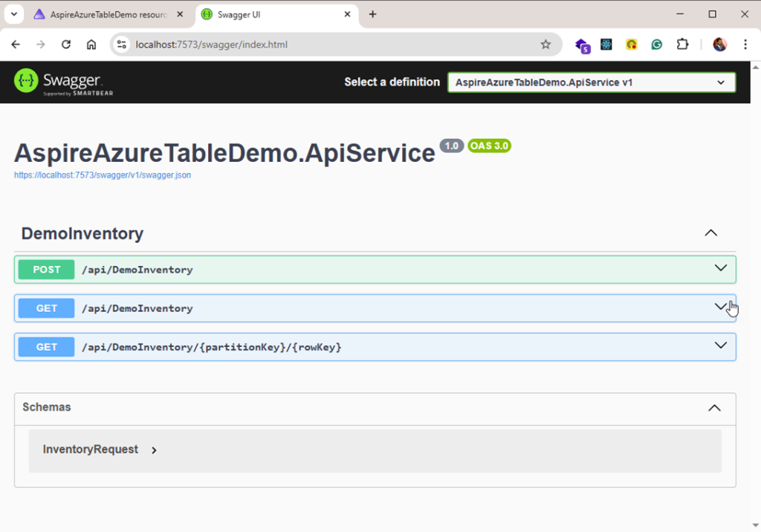Click the Chrome profile avatar
This screenshot has width=761, height=532.
tap(719, 45)
